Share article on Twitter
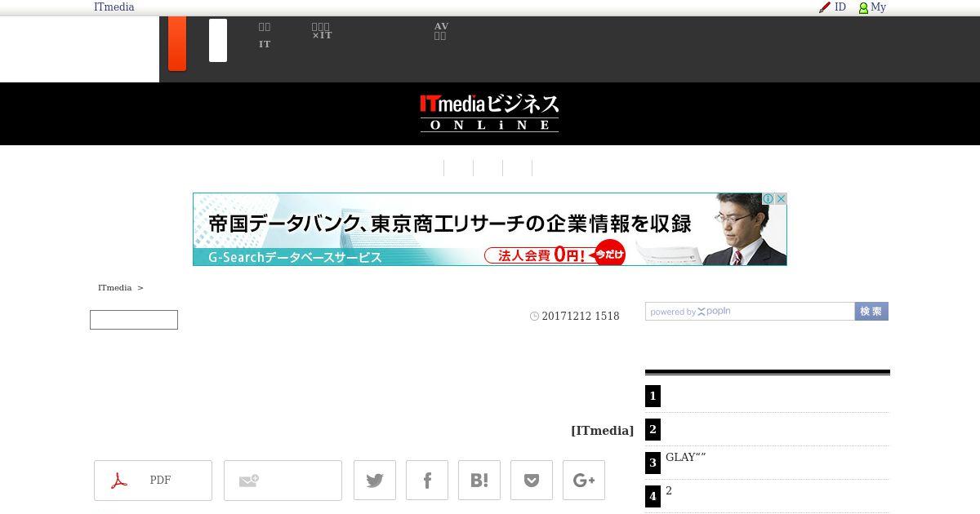Viewport: 980px width, 514px height. click(x=375, y=480)
